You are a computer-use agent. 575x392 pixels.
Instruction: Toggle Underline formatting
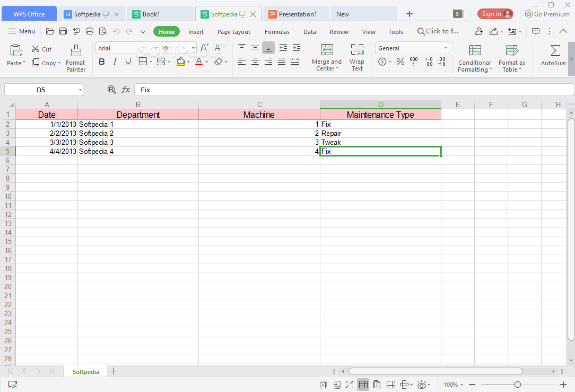pos(128,62)
